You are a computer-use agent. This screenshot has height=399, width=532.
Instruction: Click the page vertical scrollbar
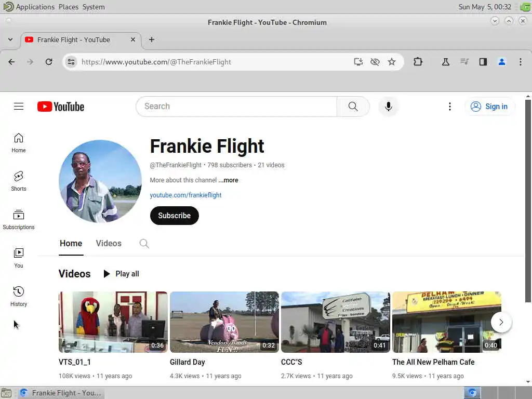click(x=528, y=200)
